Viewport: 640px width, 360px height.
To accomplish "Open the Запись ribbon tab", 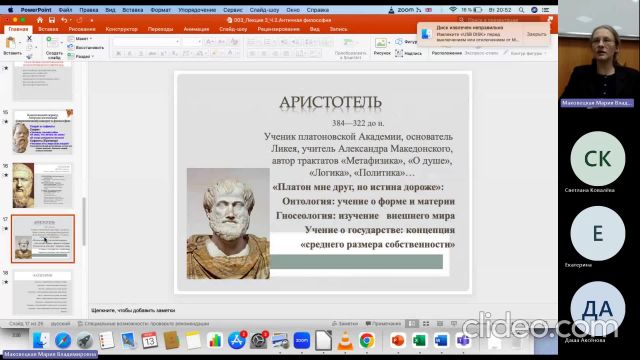I will coord(338,29).
